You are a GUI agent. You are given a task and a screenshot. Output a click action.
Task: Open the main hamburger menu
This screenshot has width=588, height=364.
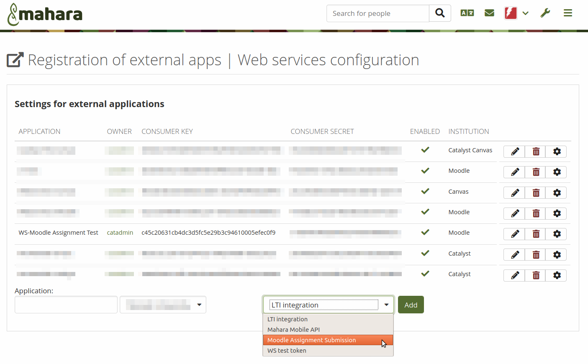pos(568,13)
